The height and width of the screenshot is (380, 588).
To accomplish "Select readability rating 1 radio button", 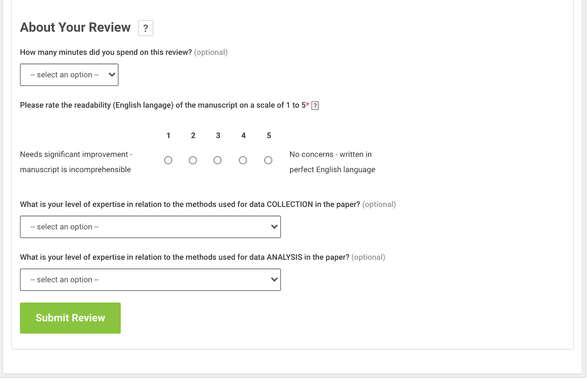I will tap(168, 161).
